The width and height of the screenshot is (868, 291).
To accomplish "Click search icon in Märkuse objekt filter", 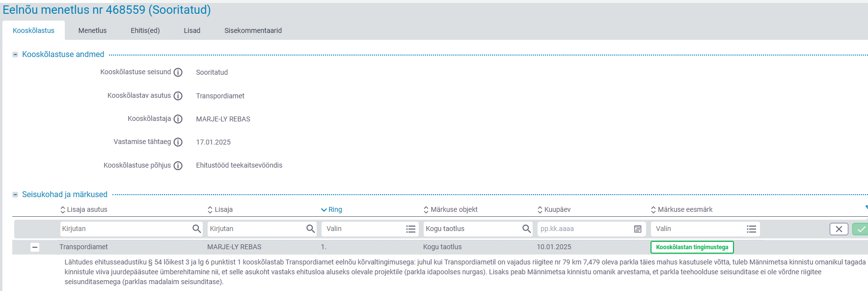I will point(526,229).
